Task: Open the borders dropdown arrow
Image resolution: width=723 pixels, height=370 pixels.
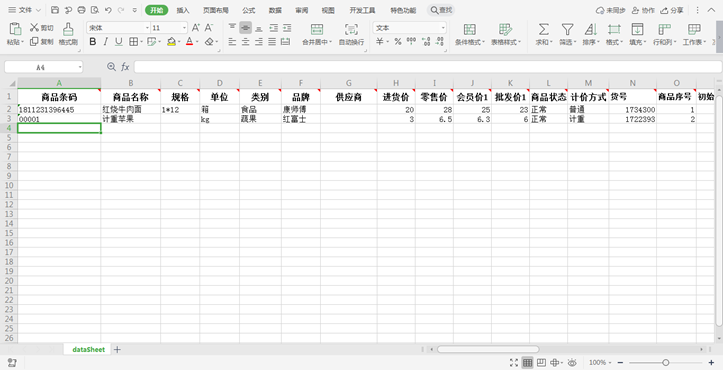Action: coord(141,42)
